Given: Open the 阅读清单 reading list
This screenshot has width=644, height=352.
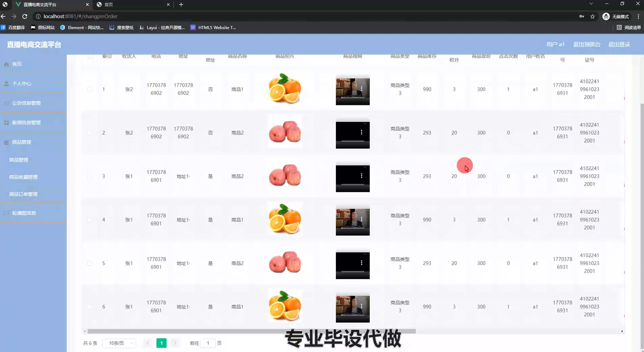Looking at the screenshot, I should tap(629, 27).
